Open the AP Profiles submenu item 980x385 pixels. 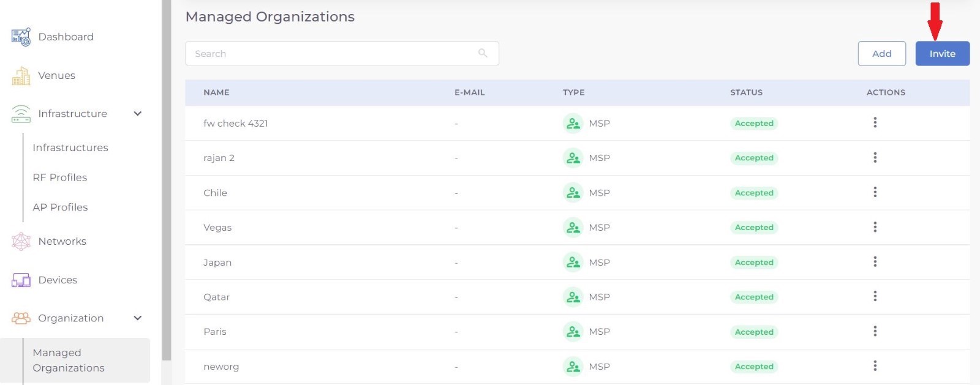60,207
